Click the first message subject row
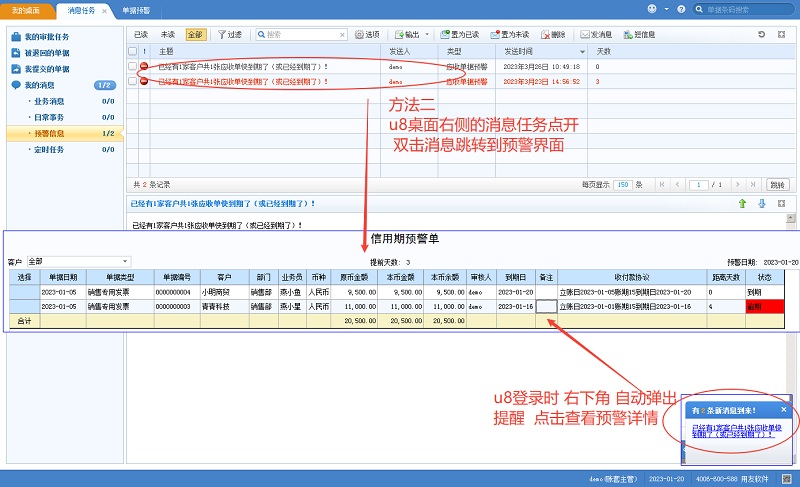This screenshot has height=487, width=800. [x=243, y=66]
